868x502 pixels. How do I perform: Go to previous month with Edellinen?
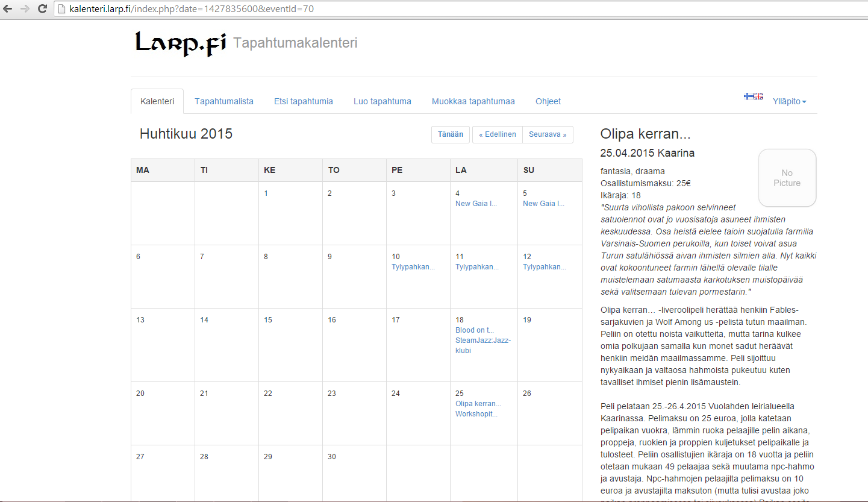click(x=497, y=134)
